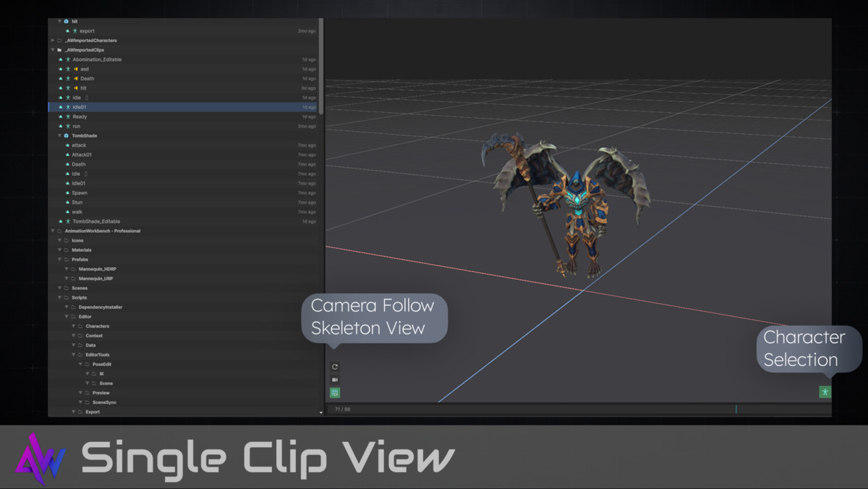Screen dimensions: 868x489
Task: Open the Scene folder under PoseEdit
Action: tap(106, 383)
